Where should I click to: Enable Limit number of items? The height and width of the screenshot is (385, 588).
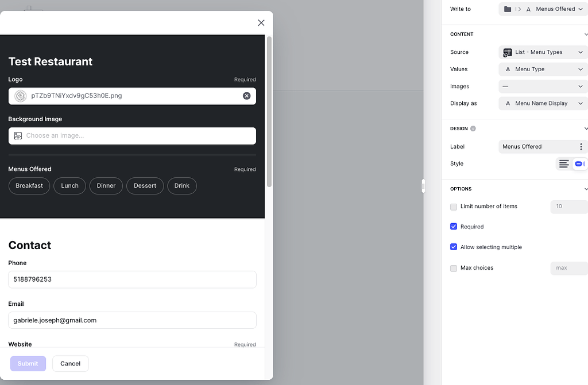pyautogui.click(x=454, y=207)
